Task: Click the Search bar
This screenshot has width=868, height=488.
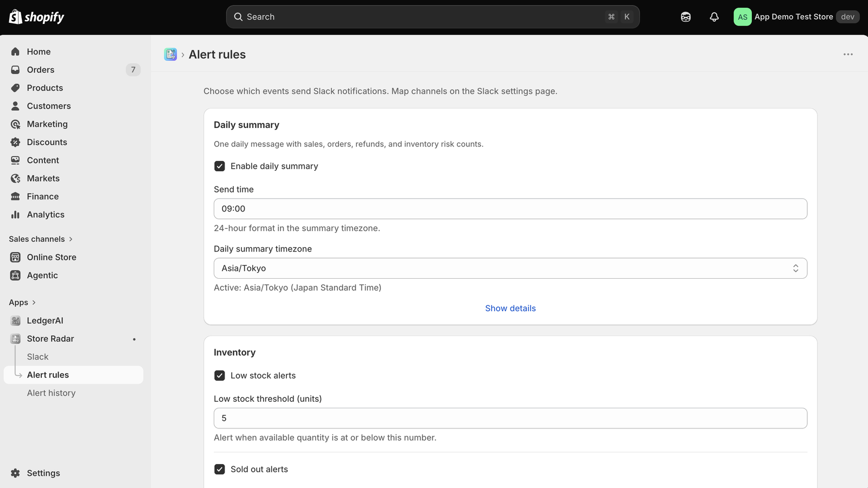Action: pyautogui.click(x=433, y=17)
